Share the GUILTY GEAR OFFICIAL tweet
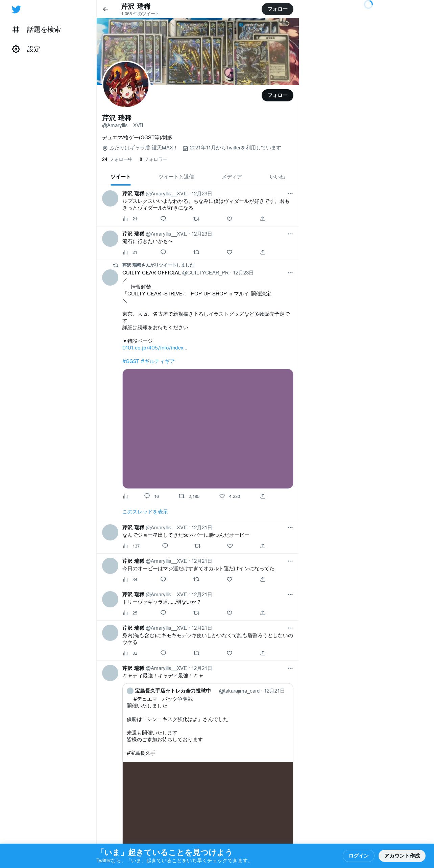 pyautogui.click(x=263, y=496)
